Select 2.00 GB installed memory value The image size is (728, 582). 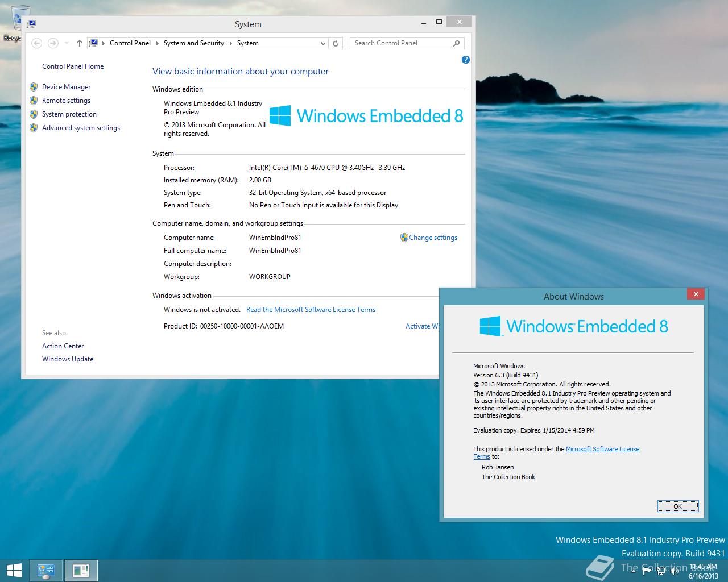[260, 180]
